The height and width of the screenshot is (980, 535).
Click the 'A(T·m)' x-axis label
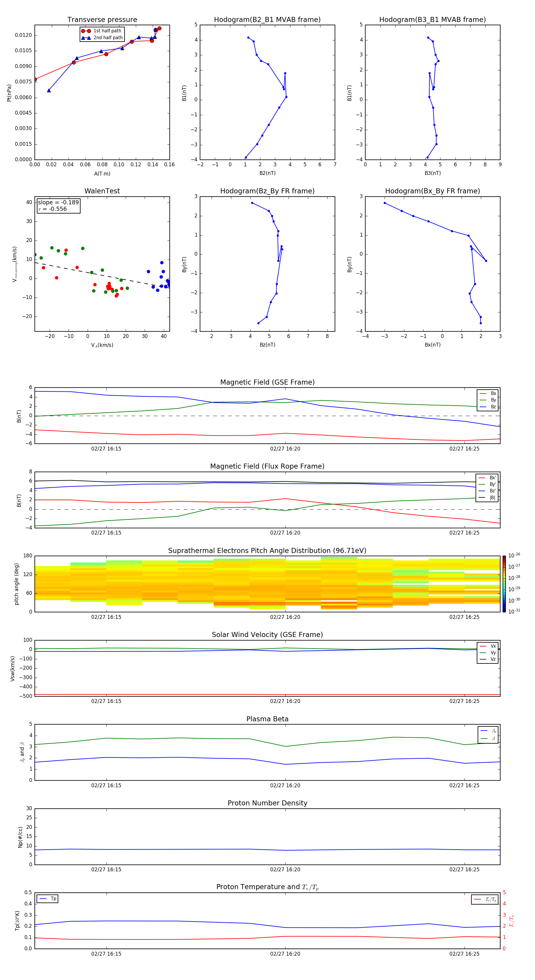[x=102, y=174]
